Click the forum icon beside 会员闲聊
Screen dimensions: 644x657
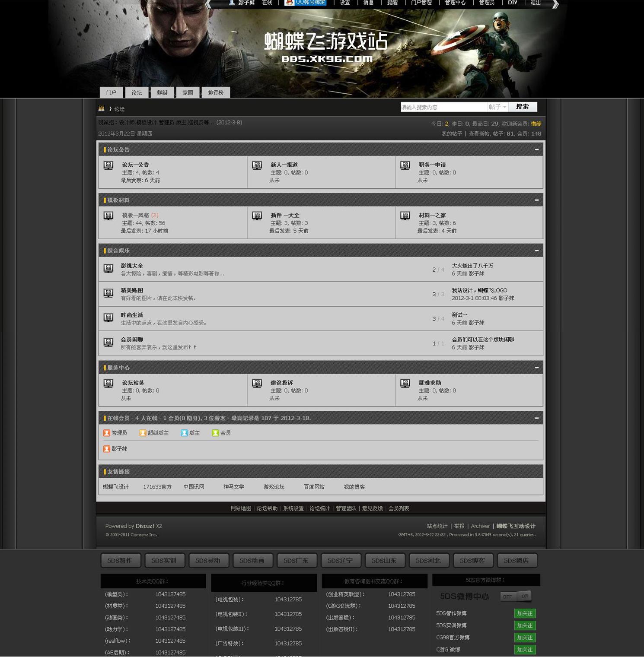pyautogui.click(x=108, y=343)
